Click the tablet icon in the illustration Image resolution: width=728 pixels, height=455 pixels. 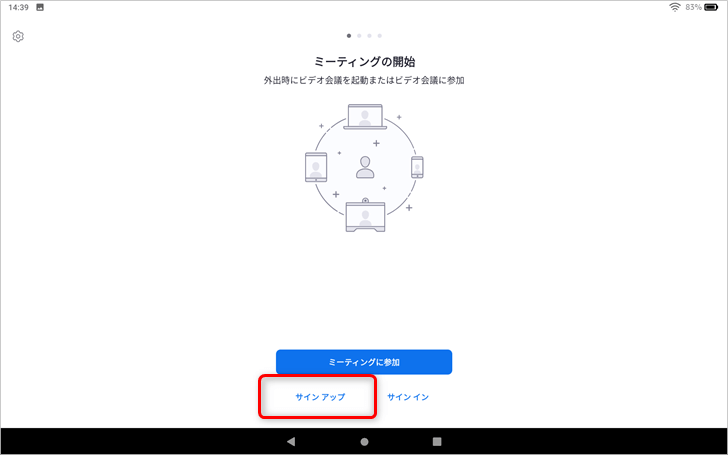point(316,167)
